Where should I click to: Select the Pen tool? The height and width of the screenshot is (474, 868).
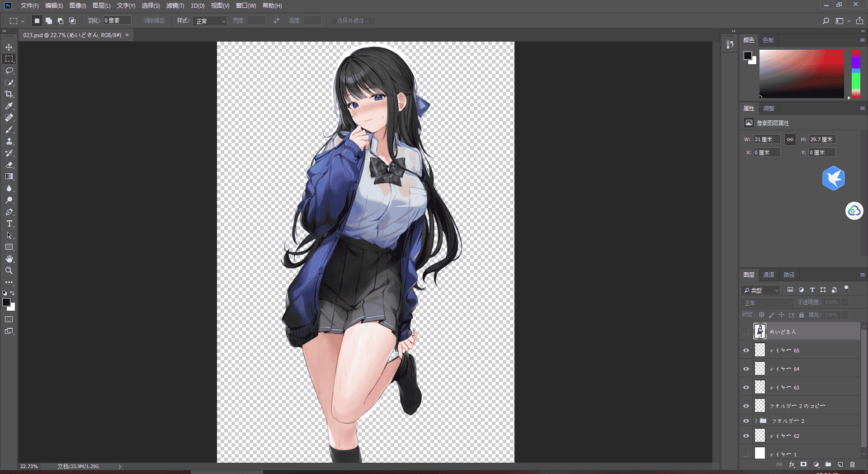click(9, 212)
